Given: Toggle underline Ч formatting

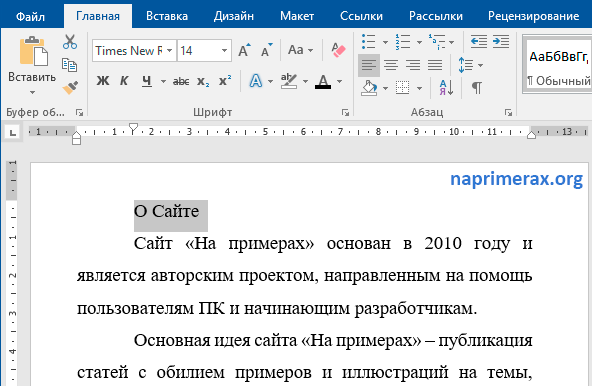Looking at the screenshot, I should [147, 81].
